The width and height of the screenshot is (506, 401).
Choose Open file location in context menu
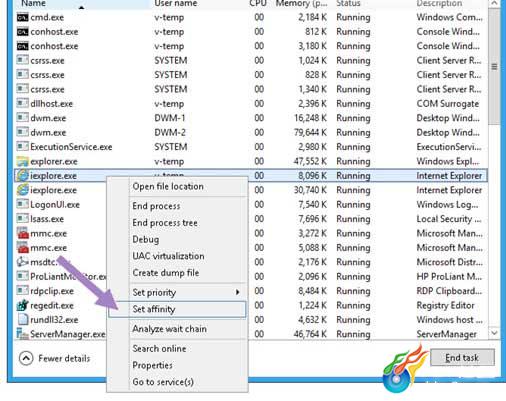point(168,186)
